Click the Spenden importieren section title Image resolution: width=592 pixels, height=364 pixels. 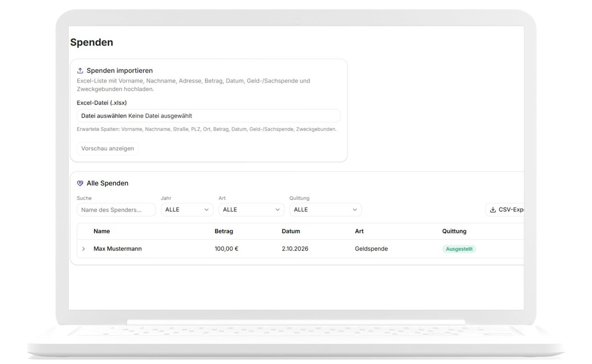[x=120, y=71]
